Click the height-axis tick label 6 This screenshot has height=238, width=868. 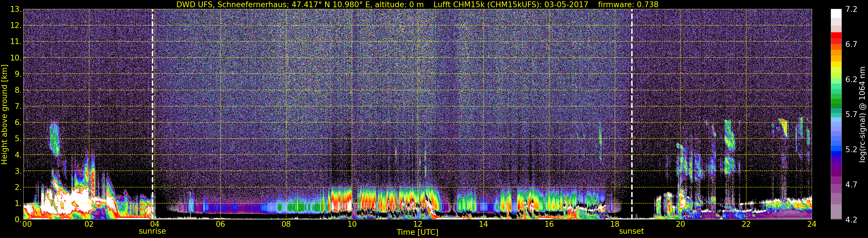(x=18, y=123)
